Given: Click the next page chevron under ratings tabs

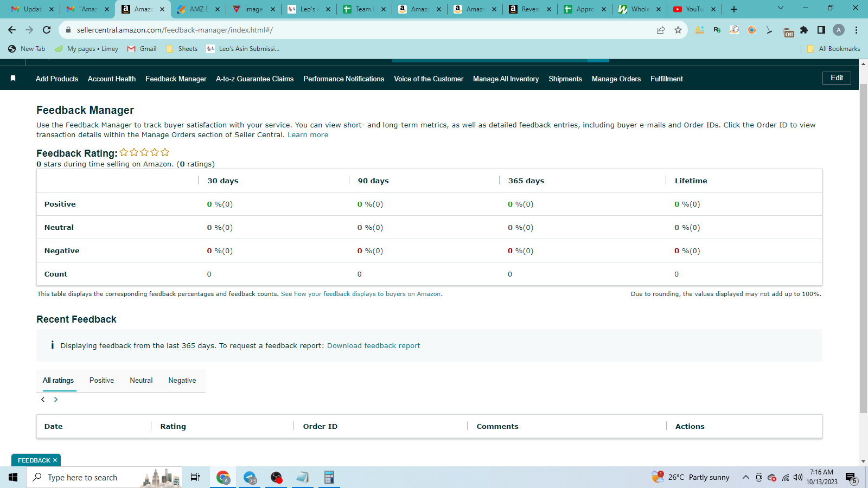Looking at the screenshot, I should click(x=56, y=400).
